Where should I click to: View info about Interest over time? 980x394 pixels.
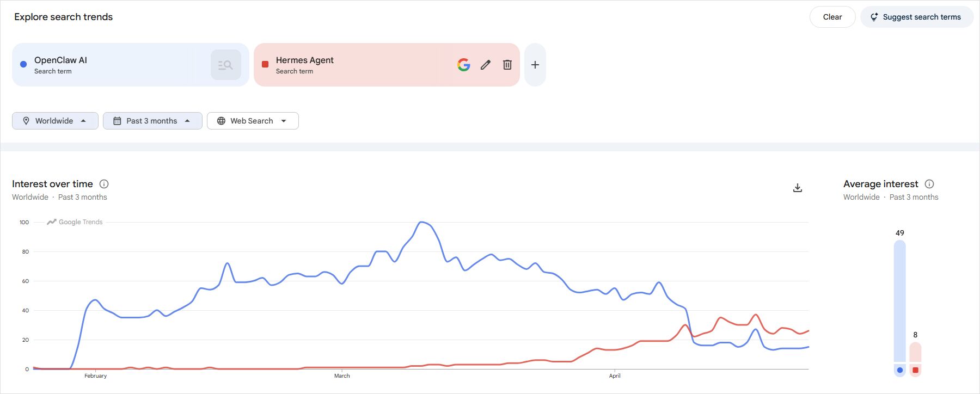coord(104,184)
